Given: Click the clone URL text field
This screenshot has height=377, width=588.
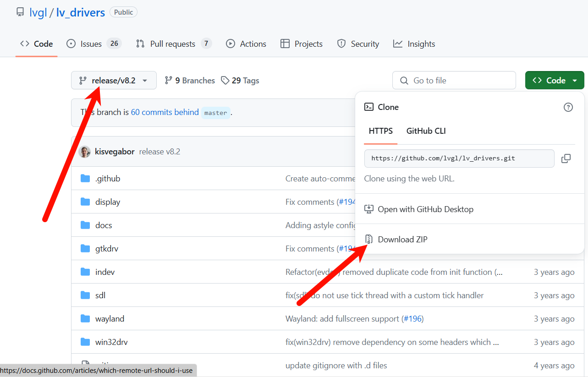Looking at the screenshot, I should 459,158.
